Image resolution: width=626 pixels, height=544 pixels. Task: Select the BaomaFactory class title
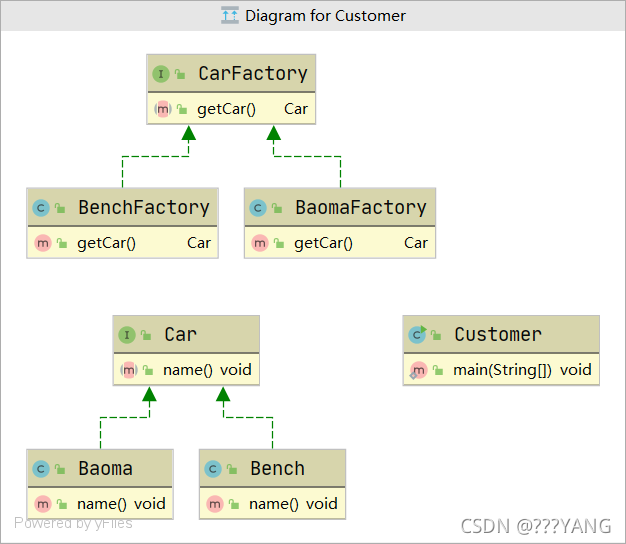point(361,208)
